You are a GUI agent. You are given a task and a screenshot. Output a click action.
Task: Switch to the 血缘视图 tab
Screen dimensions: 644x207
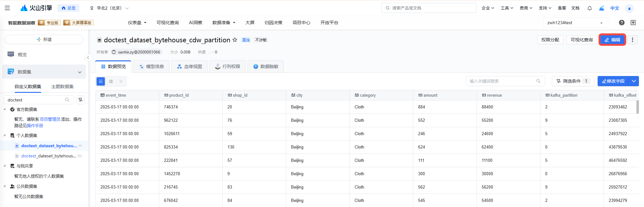[x=189, y=66]
